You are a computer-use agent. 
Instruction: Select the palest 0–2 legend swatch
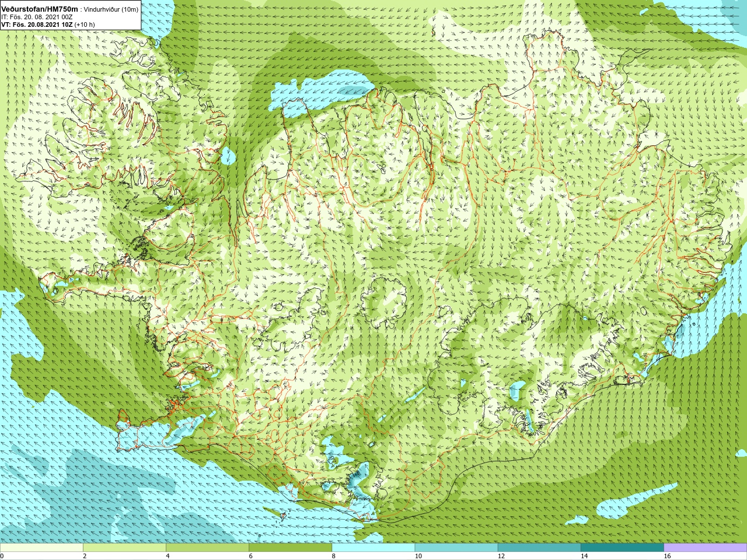point(41,548)
